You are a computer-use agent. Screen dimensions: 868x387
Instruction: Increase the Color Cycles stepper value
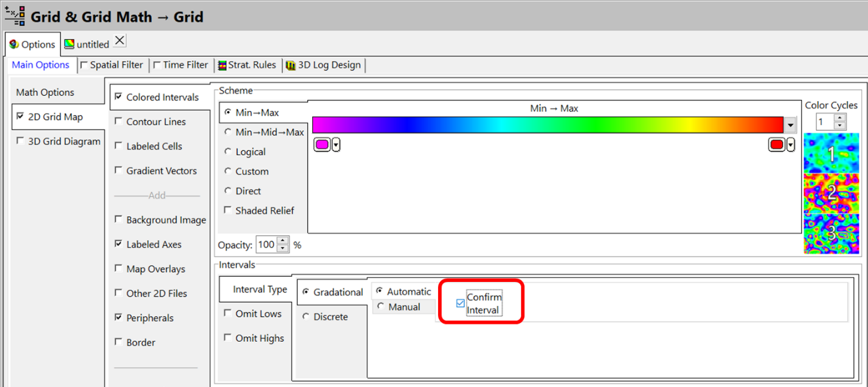pos(839,118)
